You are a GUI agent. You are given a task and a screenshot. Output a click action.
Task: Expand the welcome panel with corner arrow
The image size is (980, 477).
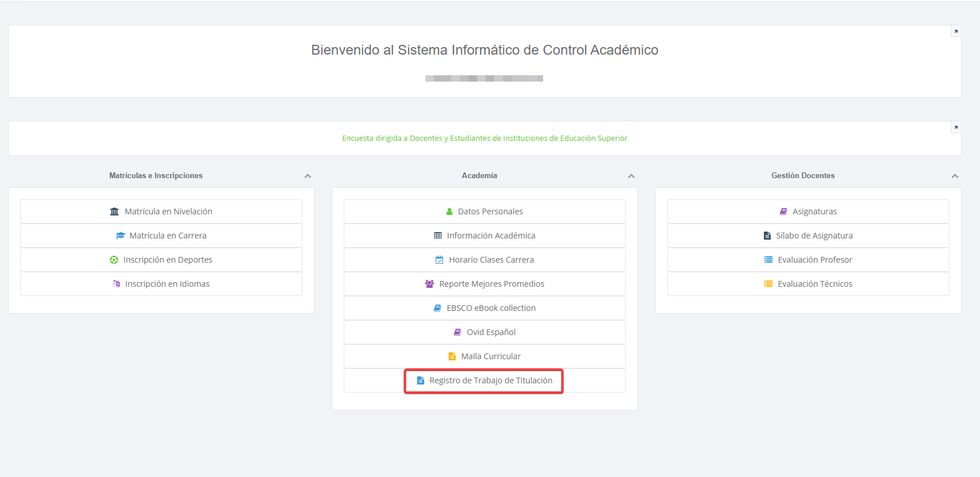click(956, 31)
